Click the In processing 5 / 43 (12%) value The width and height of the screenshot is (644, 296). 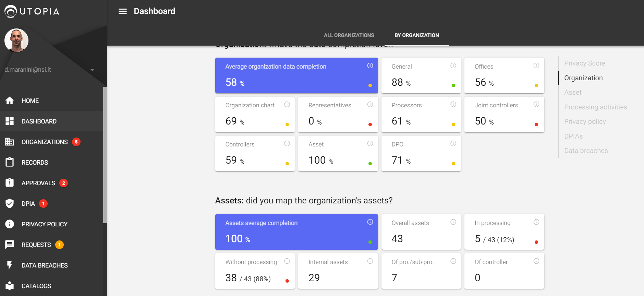pos(495,239)
